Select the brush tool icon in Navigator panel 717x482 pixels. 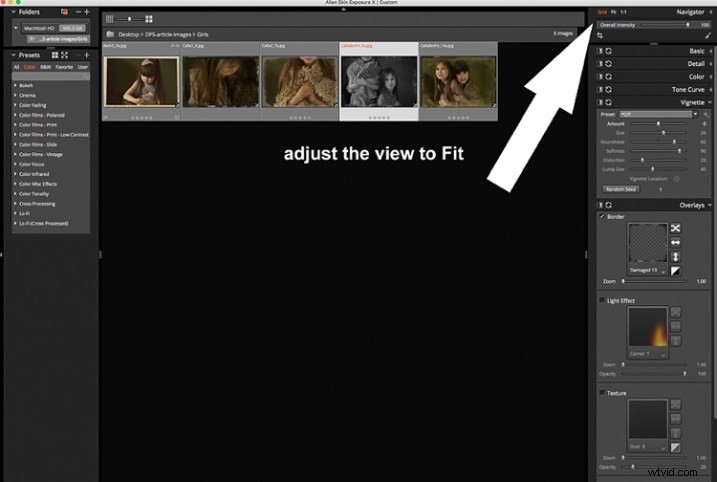tap(709, 34)
